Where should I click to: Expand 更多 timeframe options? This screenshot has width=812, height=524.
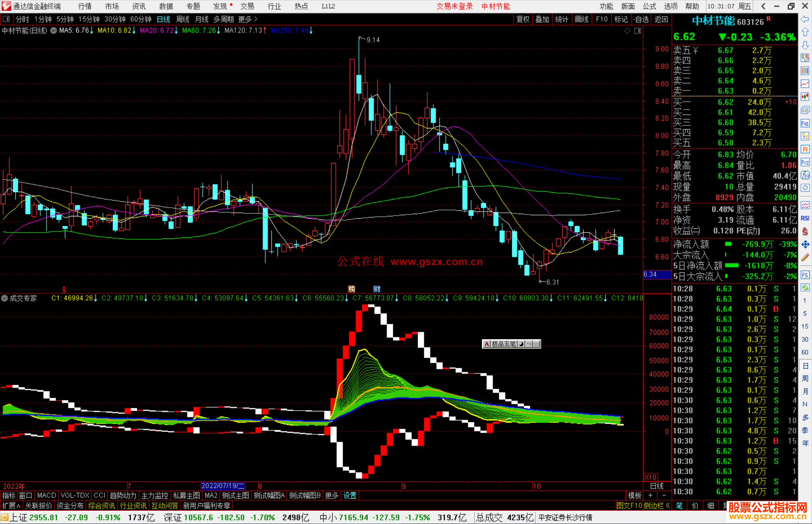247,19
